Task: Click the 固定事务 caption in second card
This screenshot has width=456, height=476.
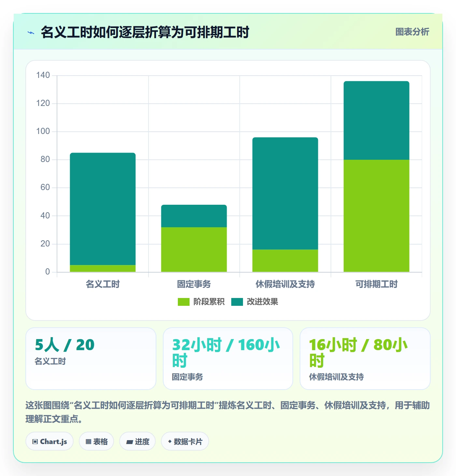Action: pos(188,377)
